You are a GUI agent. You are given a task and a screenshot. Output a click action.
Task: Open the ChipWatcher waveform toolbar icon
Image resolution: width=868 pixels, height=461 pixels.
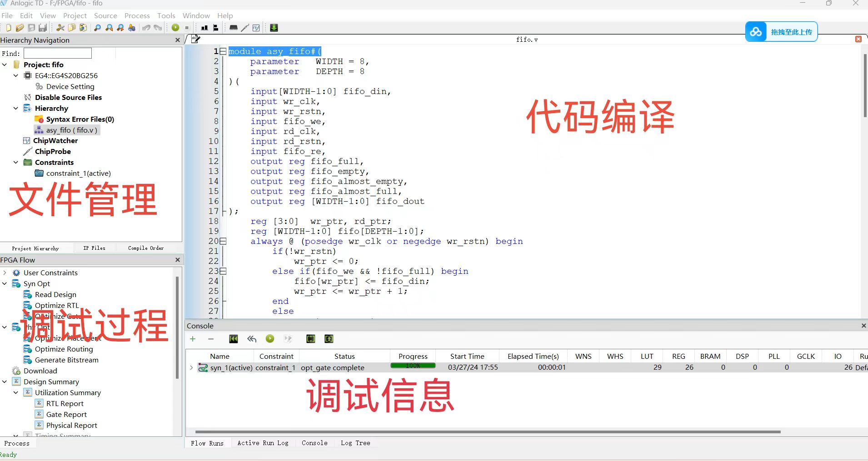pos(256,28)
